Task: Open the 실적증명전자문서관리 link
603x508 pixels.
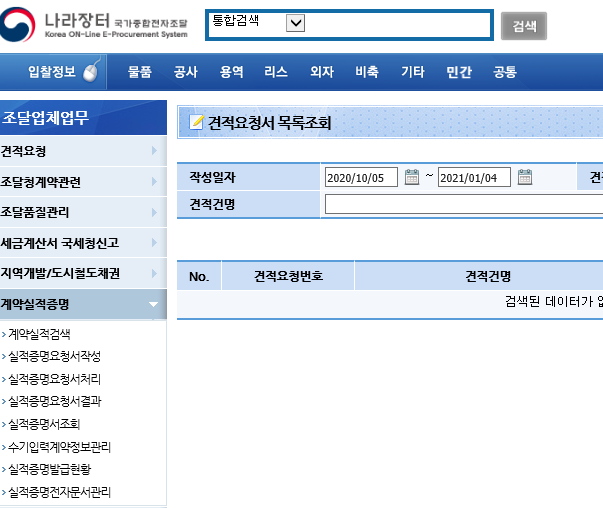Action: [60, 492]
